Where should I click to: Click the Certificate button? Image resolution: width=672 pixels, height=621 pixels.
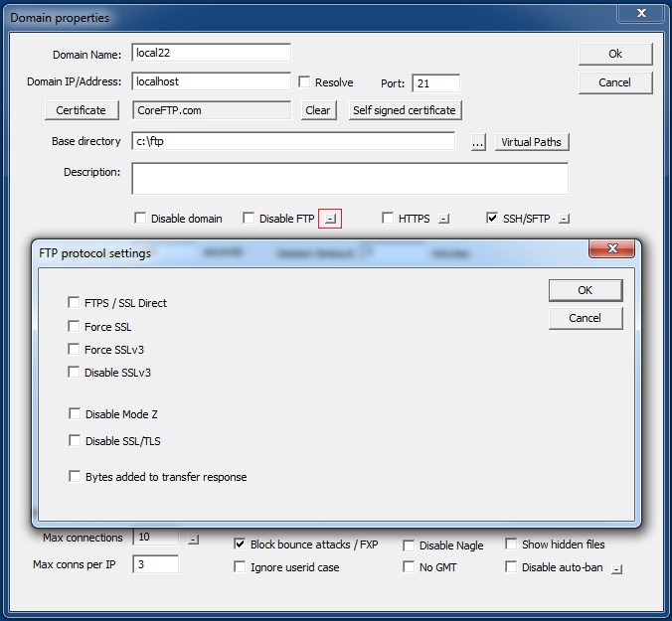tap(82, 110)
